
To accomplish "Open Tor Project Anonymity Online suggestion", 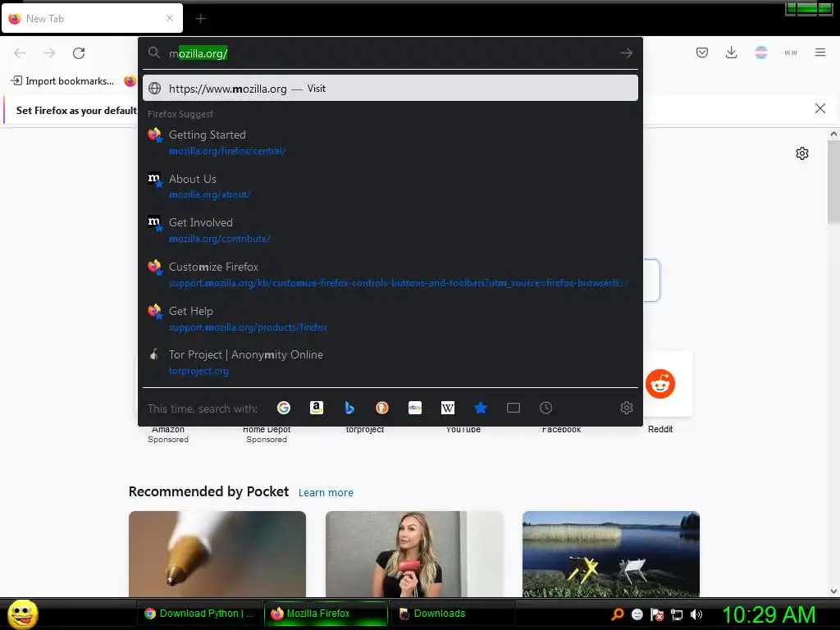I will pos(390,363).
